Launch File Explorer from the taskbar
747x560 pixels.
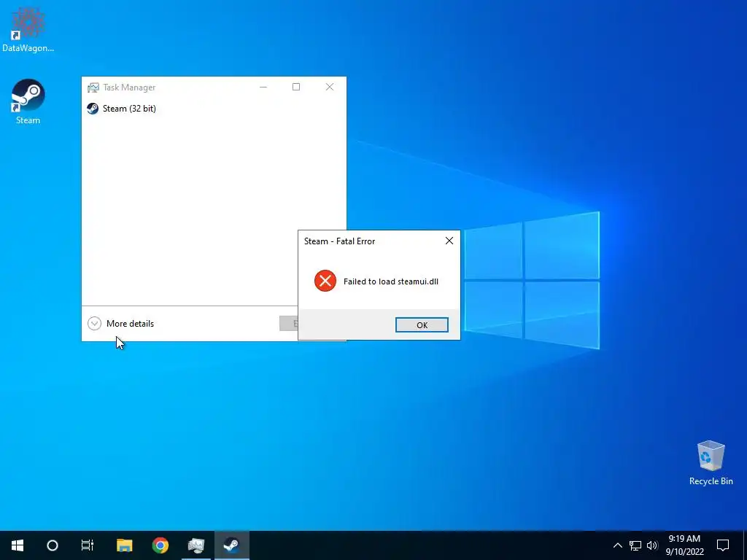[124, 545]
